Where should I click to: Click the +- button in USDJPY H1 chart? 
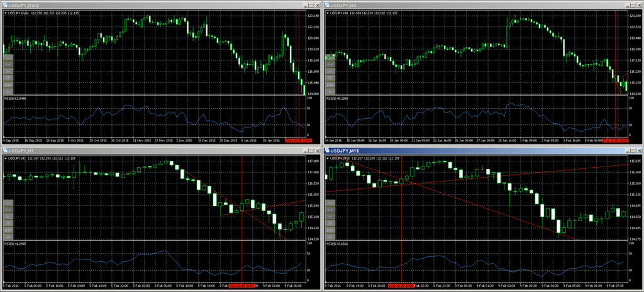coord(8,217)
